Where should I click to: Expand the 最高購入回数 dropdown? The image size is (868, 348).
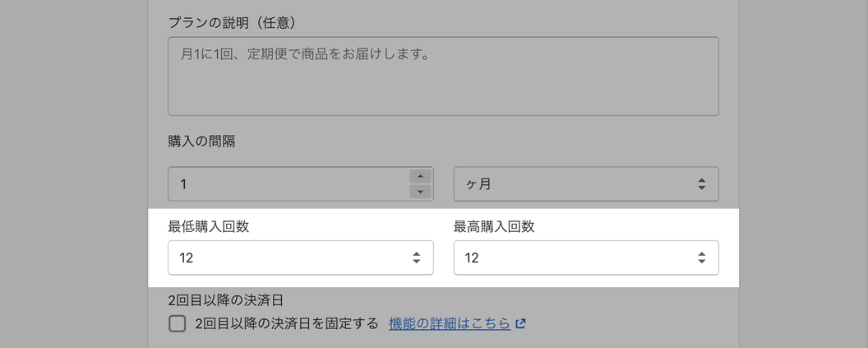pyautogui.click(x=585, y=258)
